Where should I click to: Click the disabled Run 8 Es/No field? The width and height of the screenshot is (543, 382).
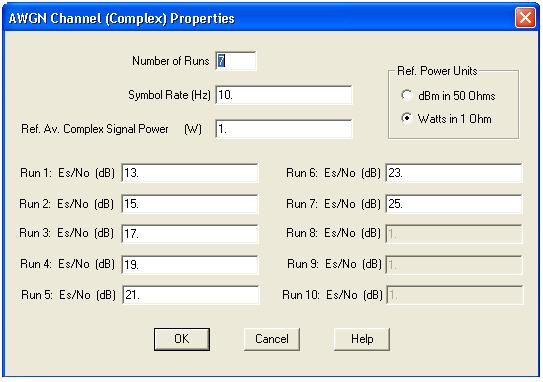tap(454, 234)
